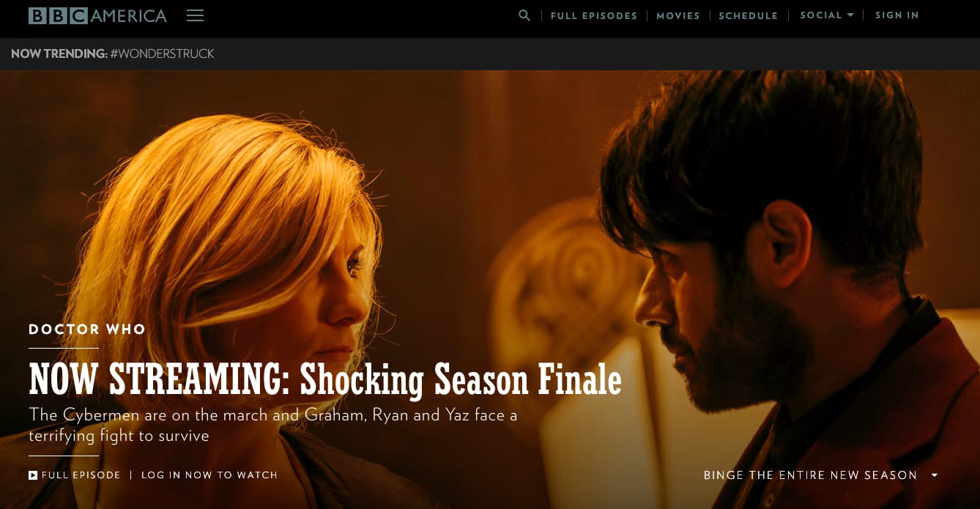Open the Shocking Season Finale headline
This screenshot has height=509, width=980.
(325, 379)
